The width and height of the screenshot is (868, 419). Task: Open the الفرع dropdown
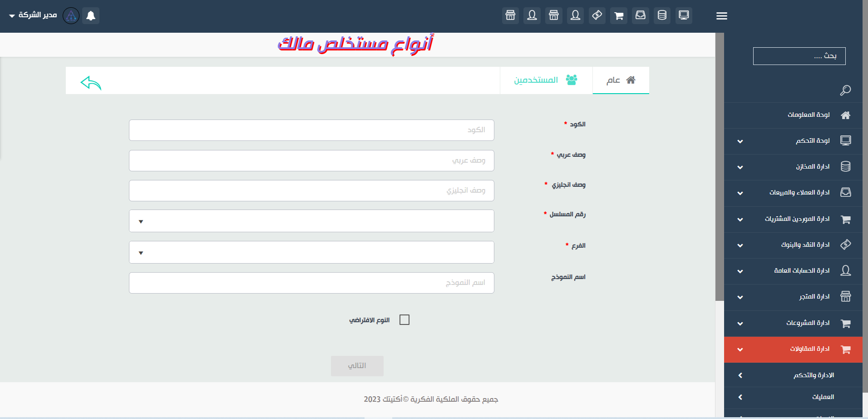[x=311, y=252]
